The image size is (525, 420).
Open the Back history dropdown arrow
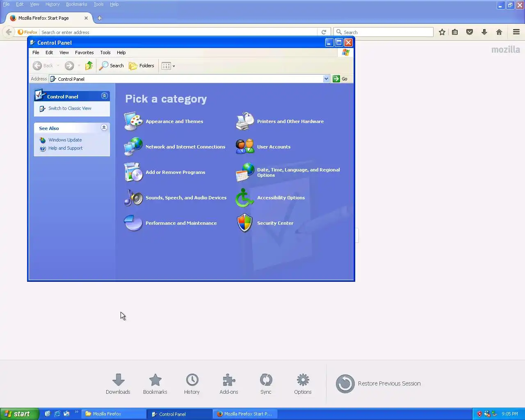click(x=58, y=66)
